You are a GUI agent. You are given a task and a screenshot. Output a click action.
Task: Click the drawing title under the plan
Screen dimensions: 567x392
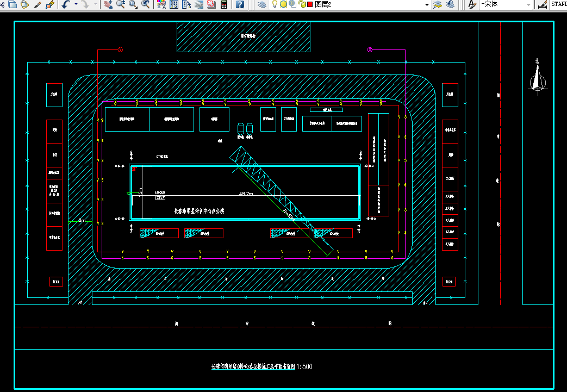253,366
